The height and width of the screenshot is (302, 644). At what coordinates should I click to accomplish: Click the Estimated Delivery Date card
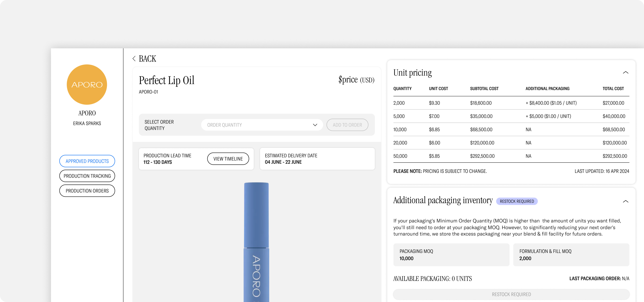(317, 159)
